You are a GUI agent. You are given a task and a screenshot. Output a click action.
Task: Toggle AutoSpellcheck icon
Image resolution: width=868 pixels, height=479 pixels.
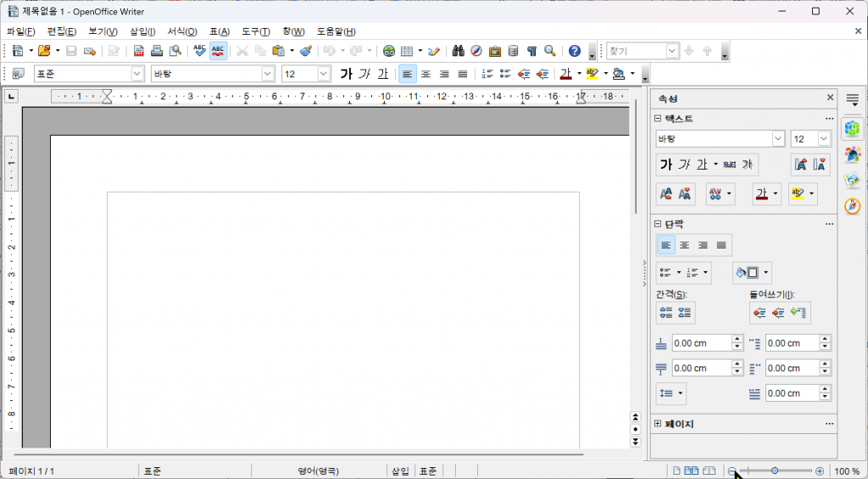click(x=218, y=51)
